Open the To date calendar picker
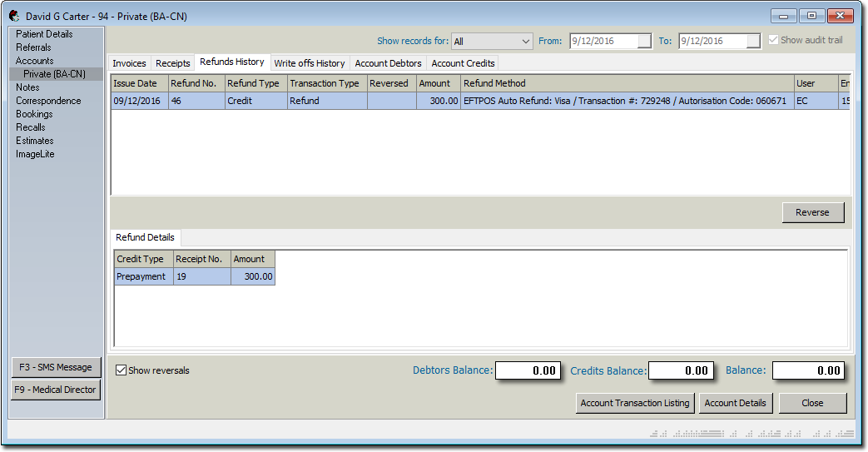 pos(752,42)
